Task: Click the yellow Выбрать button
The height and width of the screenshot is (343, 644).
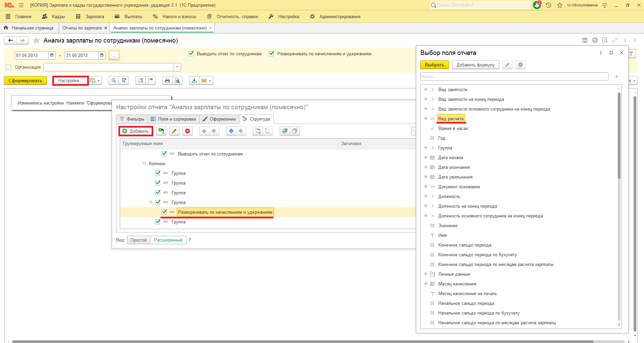Action: tap(434, 65)
